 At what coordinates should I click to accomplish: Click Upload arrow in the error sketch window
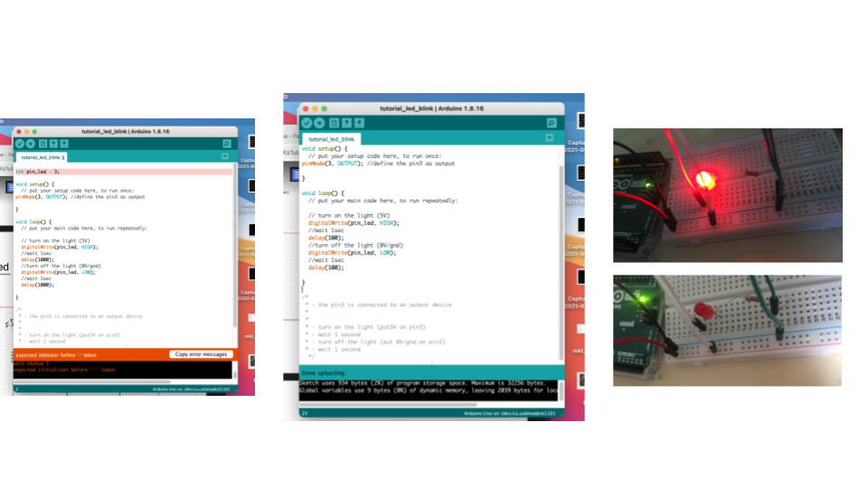click(x=31, y=144)
